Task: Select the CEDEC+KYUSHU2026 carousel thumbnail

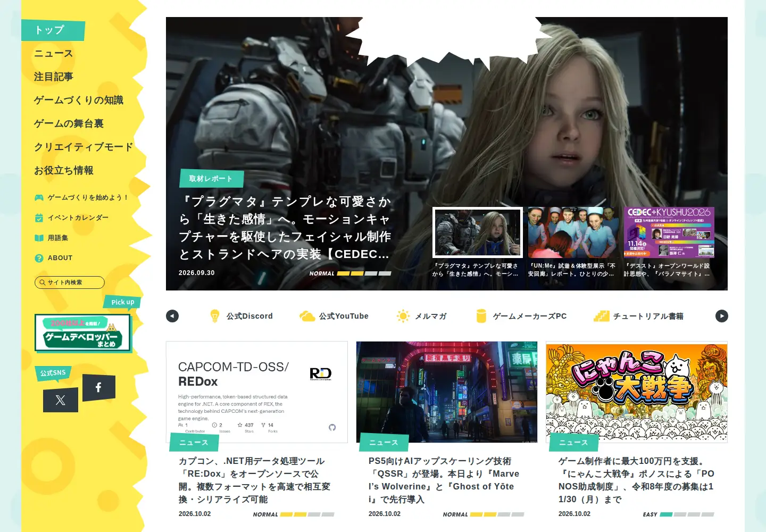Action: [669, 232]
